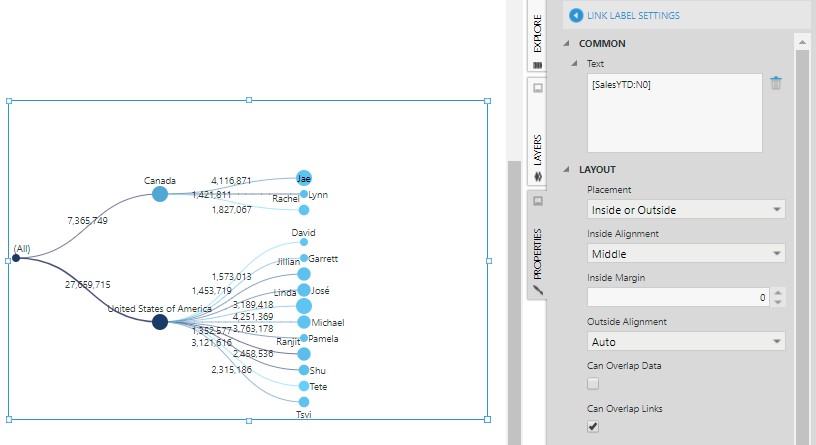Open the Inside Alignment dropdown

(686, 254)
